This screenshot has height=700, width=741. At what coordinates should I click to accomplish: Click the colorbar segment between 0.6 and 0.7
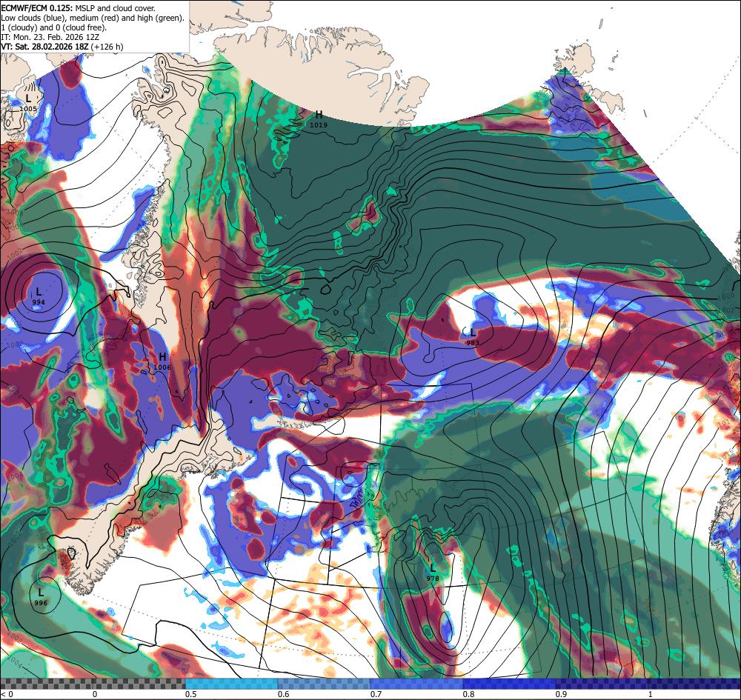point(325,684)
